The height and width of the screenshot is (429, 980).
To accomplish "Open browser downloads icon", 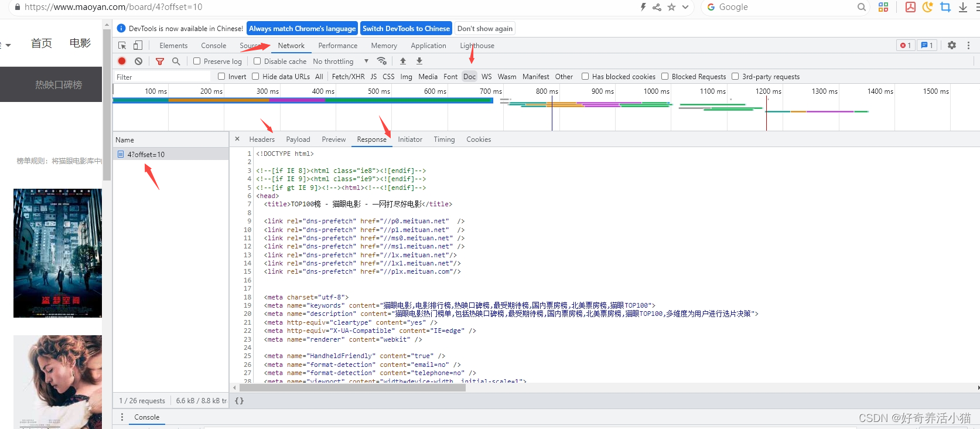I will pos(963,7).
